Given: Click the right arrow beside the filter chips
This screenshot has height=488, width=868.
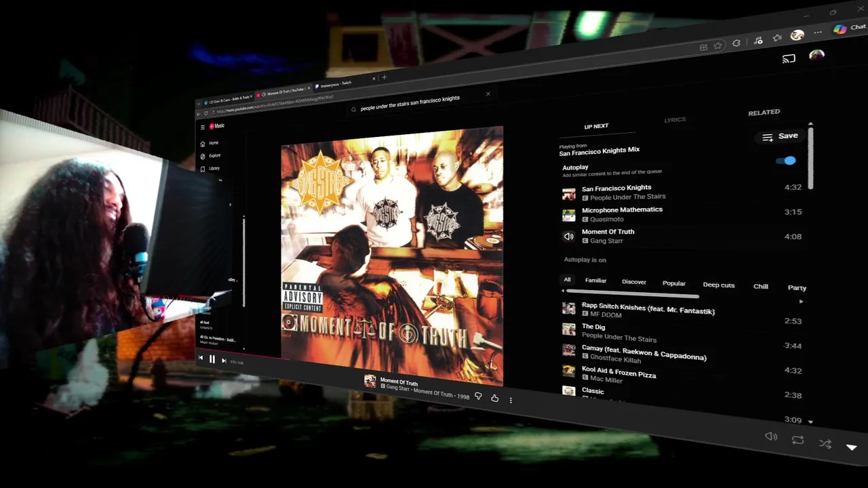Looking at the screenshot, I should pyautogui.click(x=801, y=302).
